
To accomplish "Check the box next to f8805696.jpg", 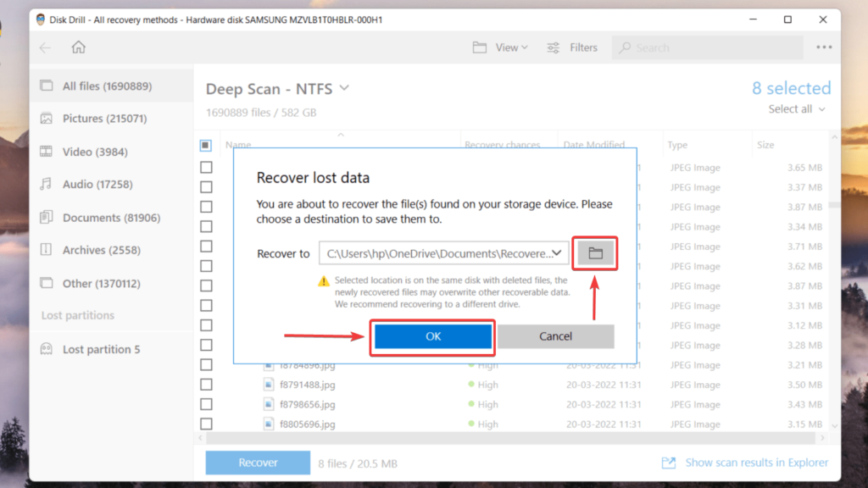I will click(x=205, y=424).
